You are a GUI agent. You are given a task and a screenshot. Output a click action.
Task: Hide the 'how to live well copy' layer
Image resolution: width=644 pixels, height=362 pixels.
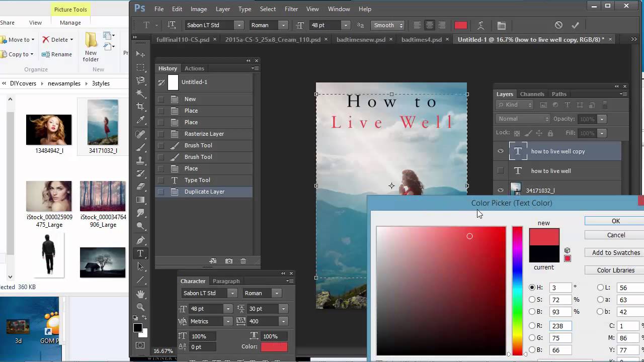tap(500, 151)
